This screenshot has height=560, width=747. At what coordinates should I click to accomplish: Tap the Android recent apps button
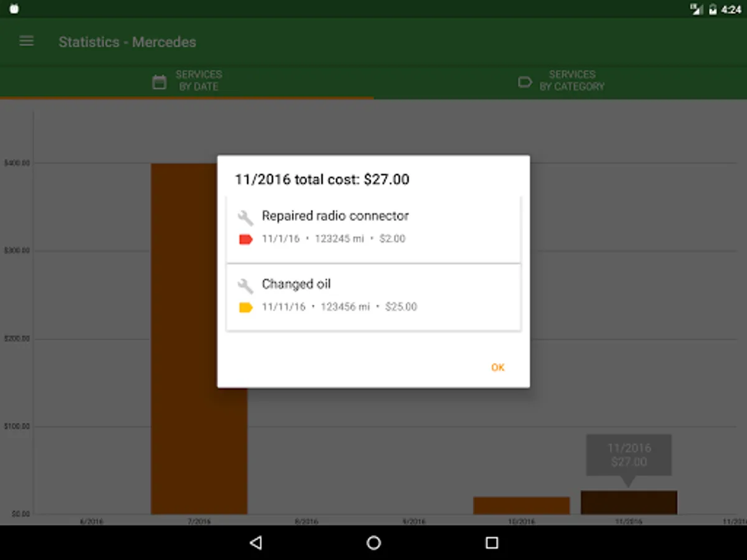pos(492,543)
